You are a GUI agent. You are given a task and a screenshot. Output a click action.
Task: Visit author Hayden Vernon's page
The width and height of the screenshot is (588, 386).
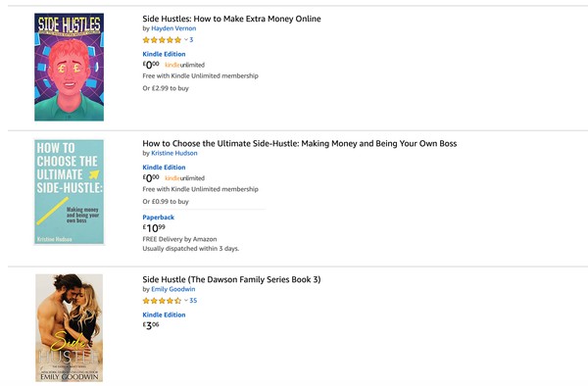(x=173, y=28)
